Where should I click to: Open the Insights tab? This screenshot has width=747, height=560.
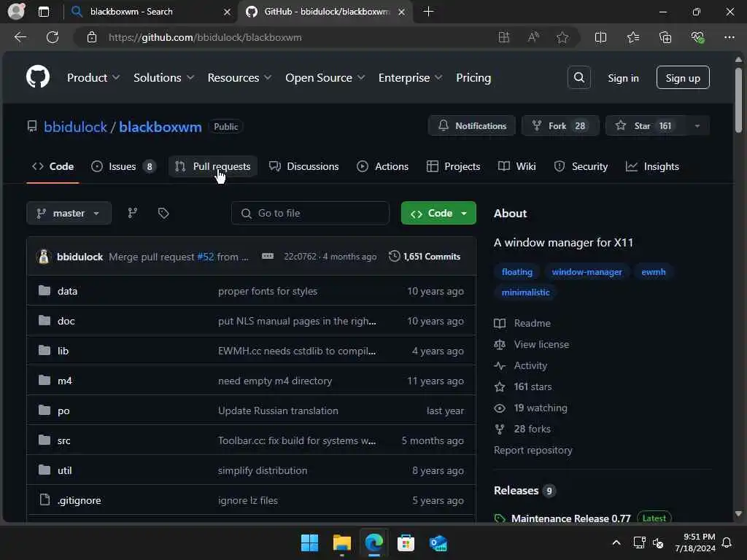(x=652, y=166)
